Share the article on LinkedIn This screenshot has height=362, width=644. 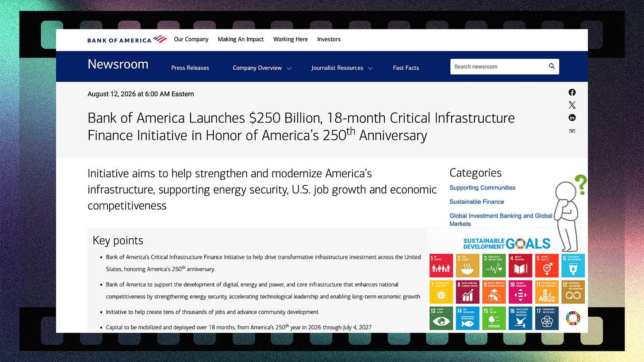pos(572,118)
